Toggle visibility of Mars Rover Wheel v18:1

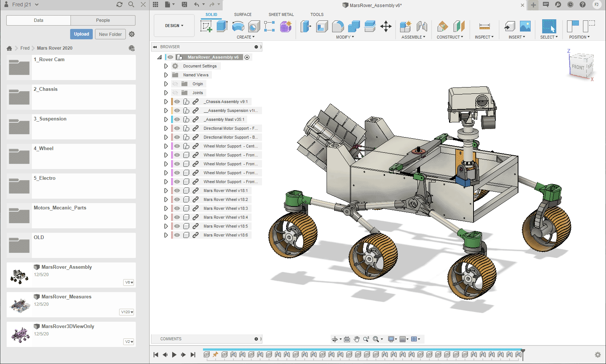coord(177,191)
